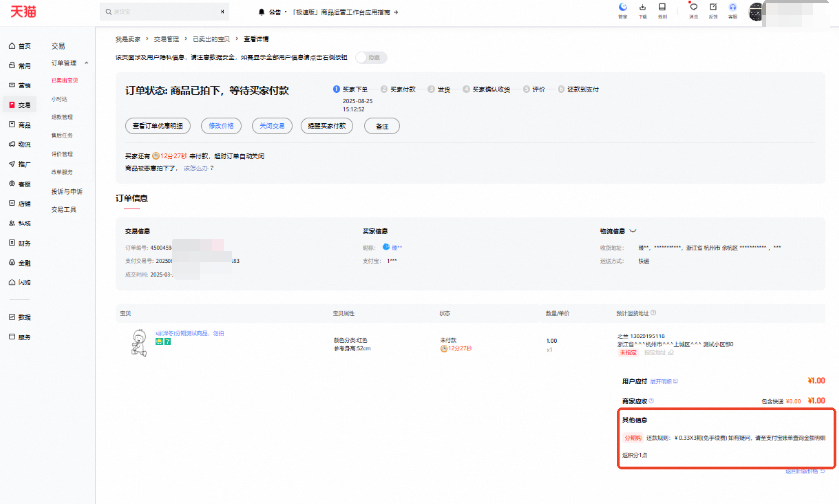
Task: Open 推广 in left sidebar
Action: coord(20,164)
